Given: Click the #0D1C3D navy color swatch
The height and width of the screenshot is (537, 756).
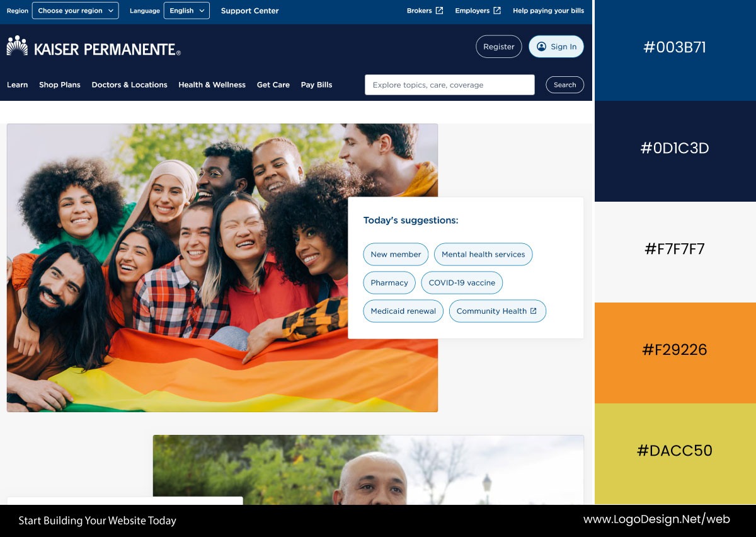Looking at the screenshot, I should (675, 151).
